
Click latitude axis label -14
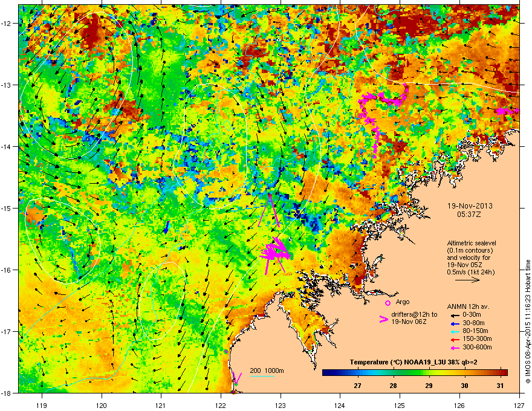pyautogui.click(x=6, y=147)
